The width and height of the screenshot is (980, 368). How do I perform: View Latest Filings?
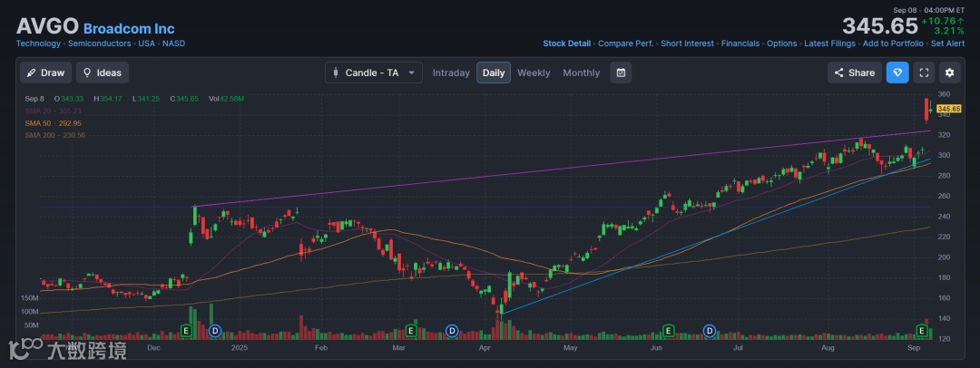click(x=830, y=44)
